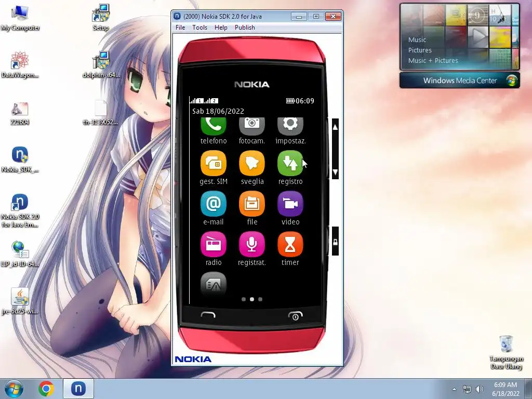Open the volume speaker tray icon
Screen dimensions: 532x399
coord(480,389)
